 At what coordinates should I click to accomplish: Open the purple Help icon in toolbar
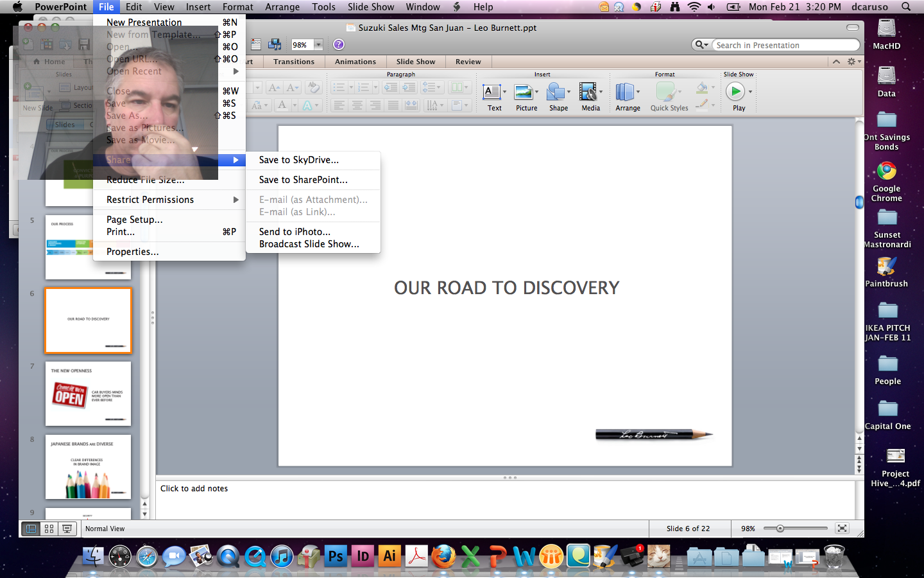point(339,44)
